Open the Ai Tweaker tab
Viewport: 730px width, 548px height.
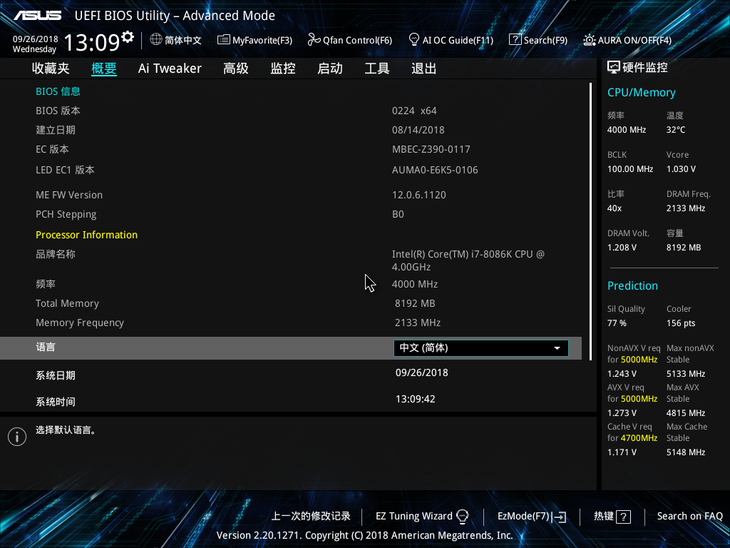[169, 69]
